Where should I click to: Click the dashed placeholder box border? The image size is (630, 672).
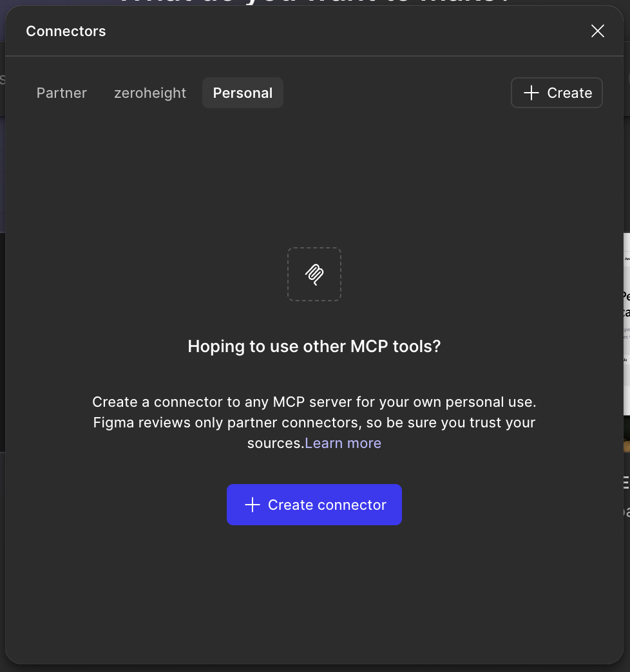(x=288, y=274)
